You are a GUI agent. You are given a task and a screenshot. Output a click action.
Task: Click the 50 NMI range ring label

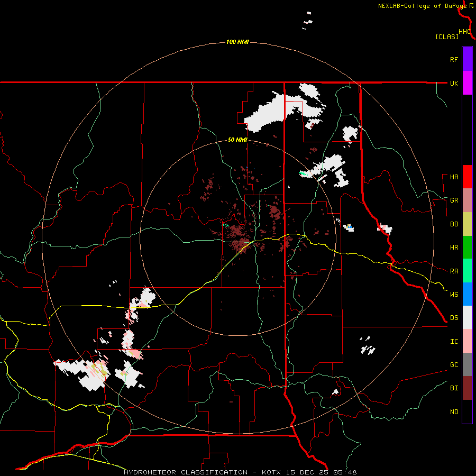coord(237,140)
